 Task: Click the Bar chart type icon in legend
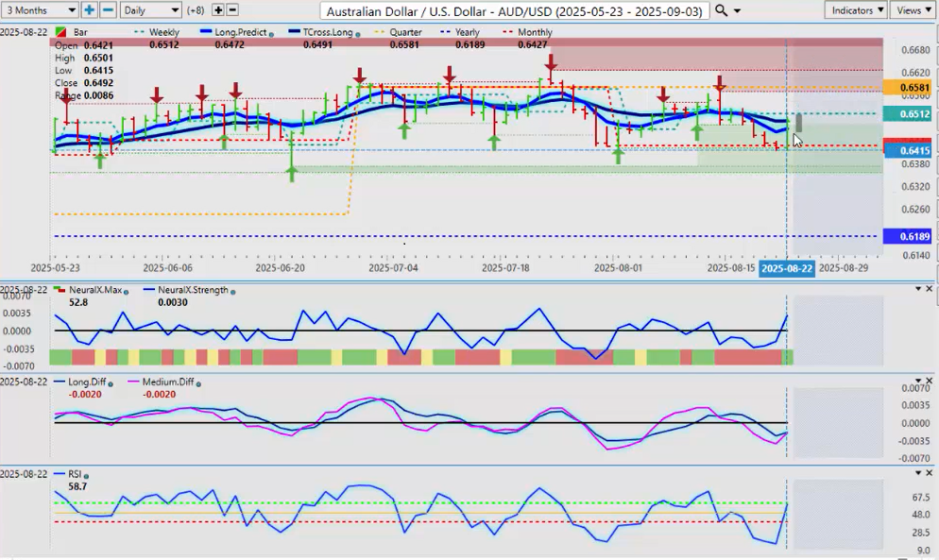point(62,32)
